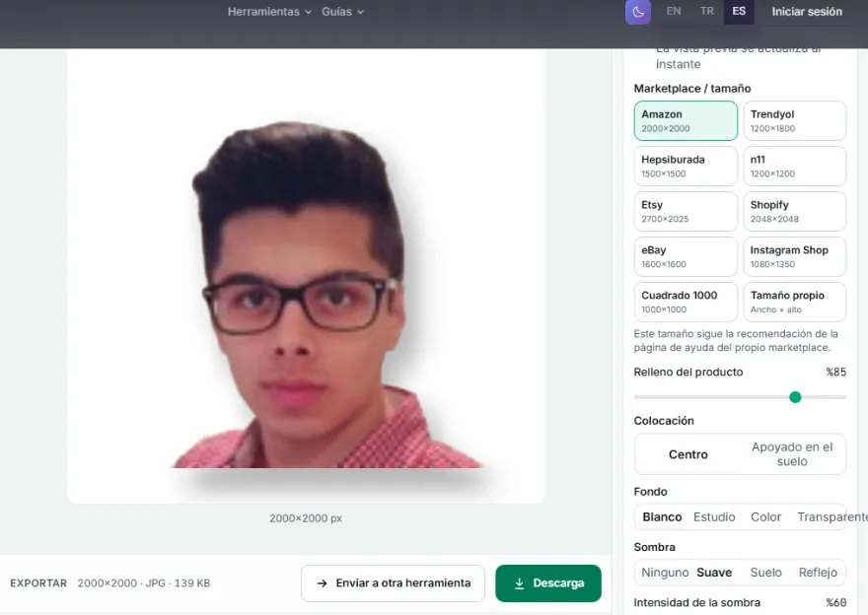Screen dimensions: 868x615
Task: Expand the Herramientas menu chevron
Action: [309, 12]
